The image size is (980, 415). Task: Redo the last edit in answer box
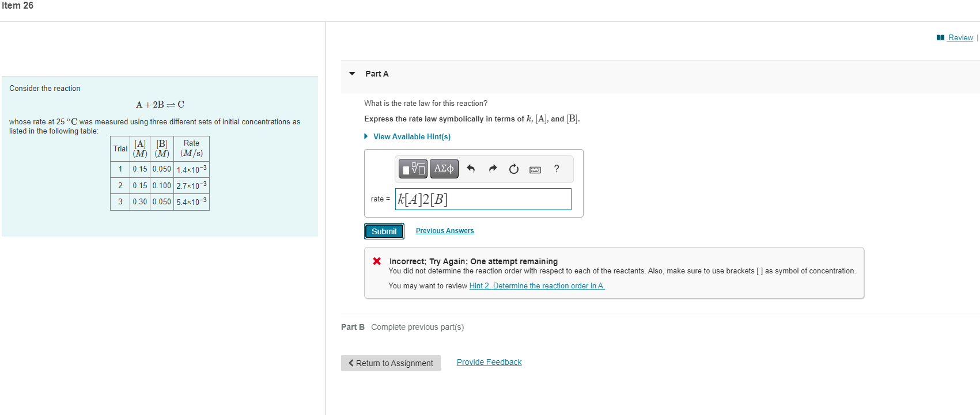click(x=493, y=169)
